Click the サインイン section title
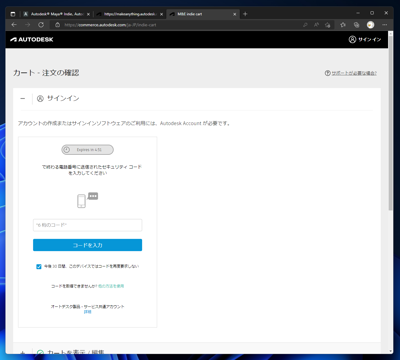Screen dimensions: 400x360 [x=63, y=98]
